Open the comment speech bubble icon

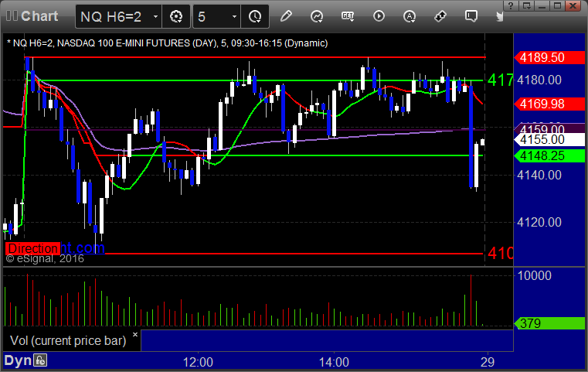point(471,16)
